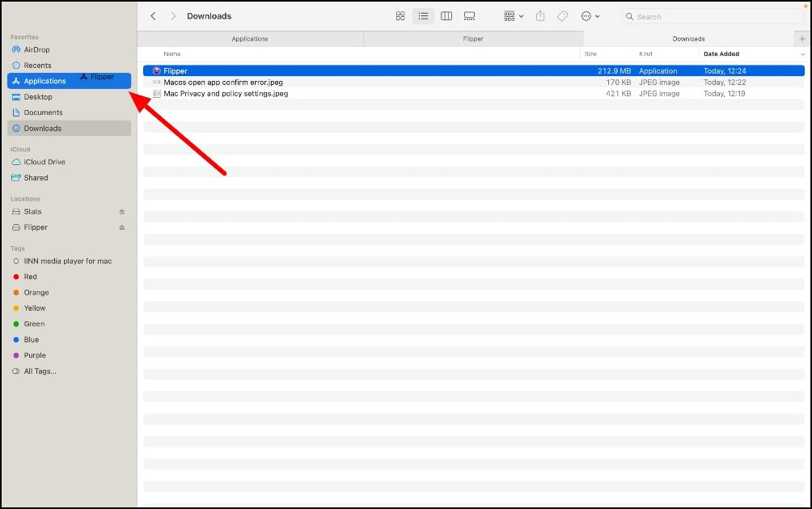Switch to icon grid view
Screen dimensions: 812x509
[400, 16]
